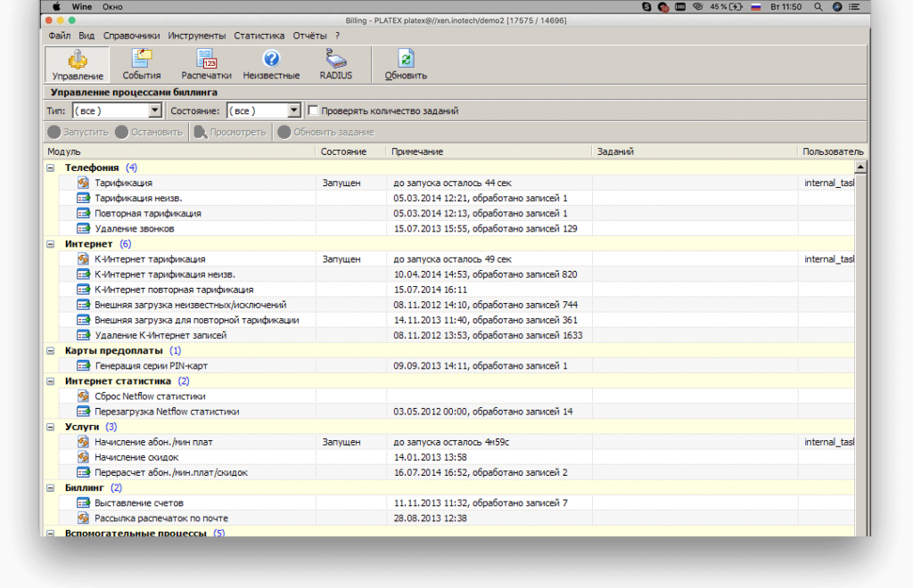The height and width of the screenshot is (588, 913).
Task: Select 'до запуска осталось 49 сек' note
Action: click(452, 259)
